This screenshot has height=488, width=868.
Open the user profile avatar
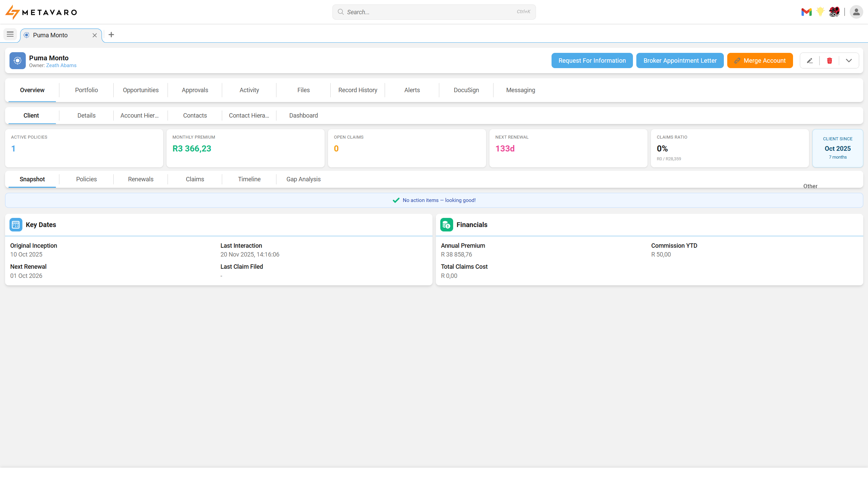pos(856,12)
